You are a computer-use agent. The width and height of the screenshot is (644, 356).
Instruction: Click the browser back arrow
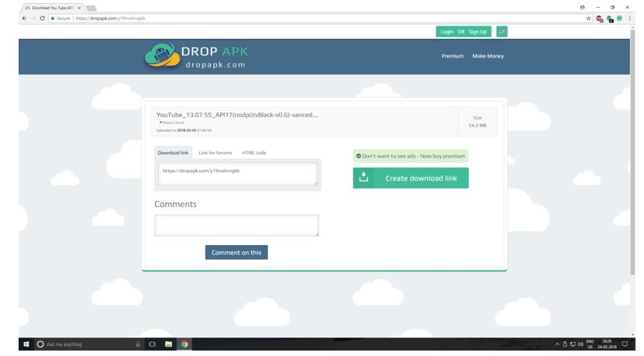(24, 19)
